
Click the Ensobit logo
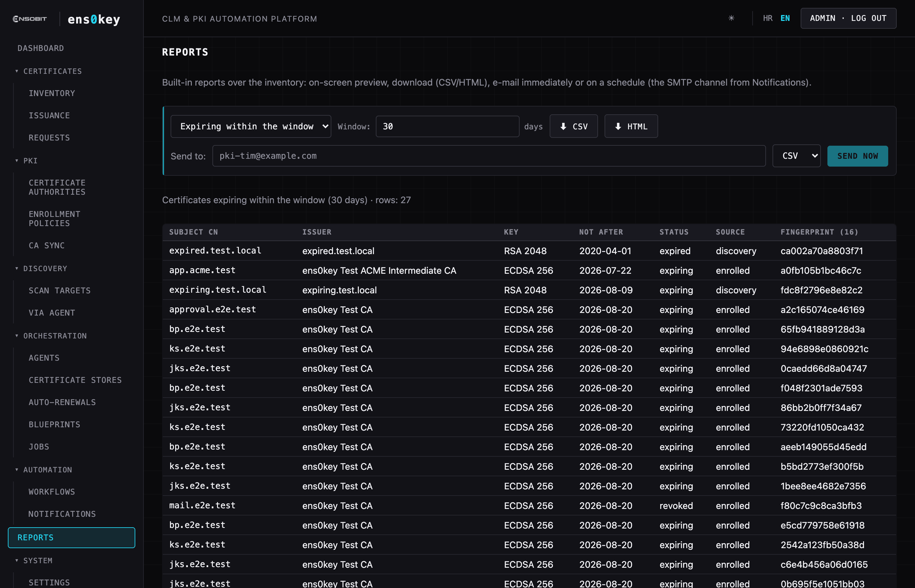[x=30, y=19]
